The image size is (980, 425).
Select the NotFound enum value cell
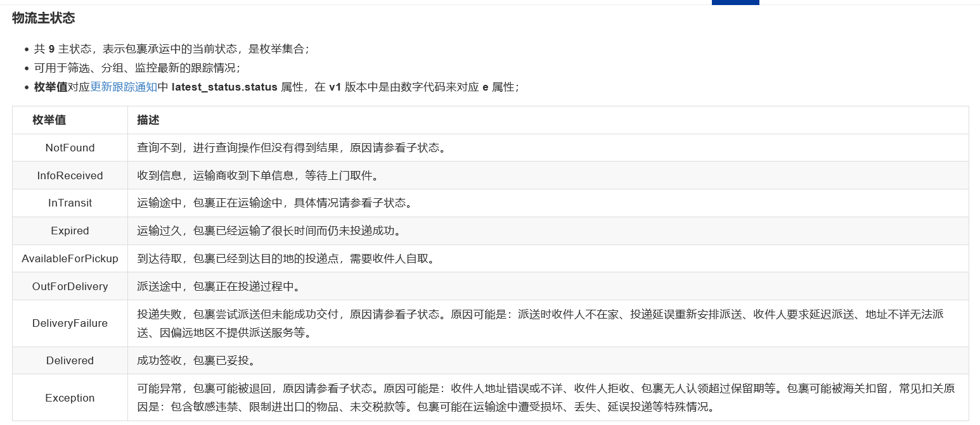tap(70, 148)
